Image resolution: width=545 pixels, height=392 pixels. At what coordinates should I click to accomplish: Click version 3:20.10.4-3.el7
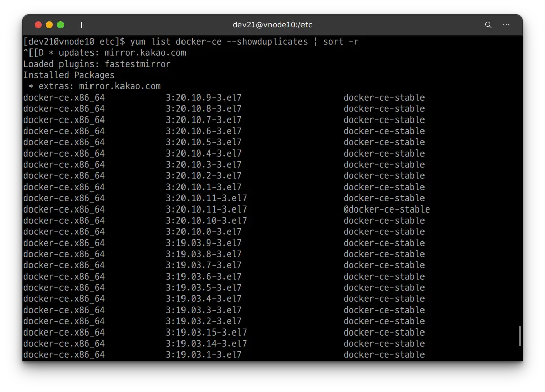point(203,153)
